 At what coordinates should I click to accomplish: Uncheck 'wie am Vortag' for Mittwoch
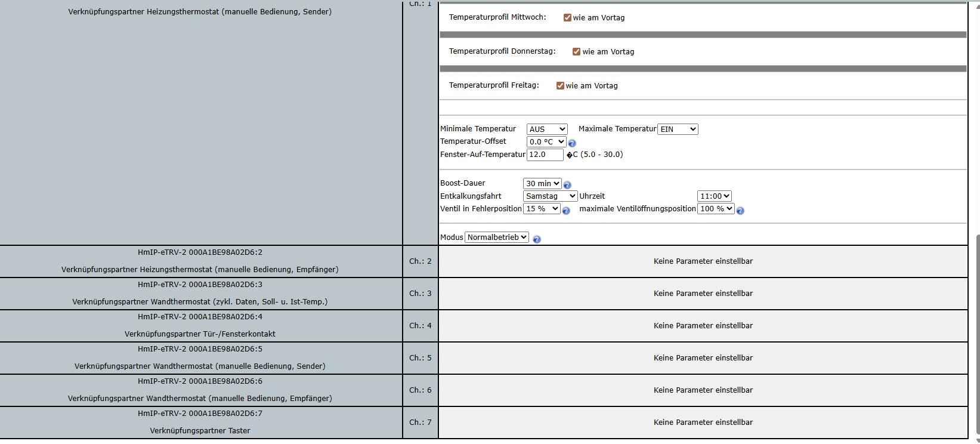(x=567, y=18)
